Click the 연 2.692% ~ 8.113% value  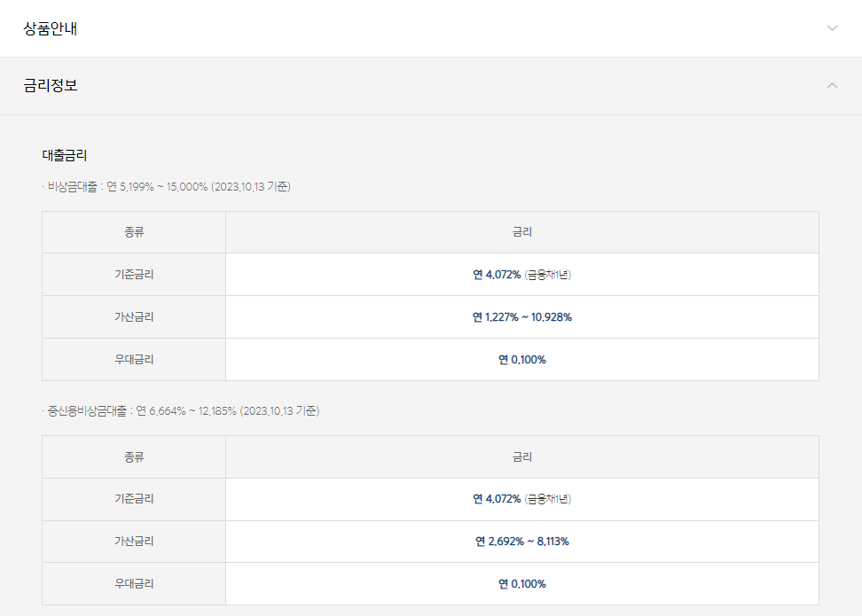[x=521, y=542]
